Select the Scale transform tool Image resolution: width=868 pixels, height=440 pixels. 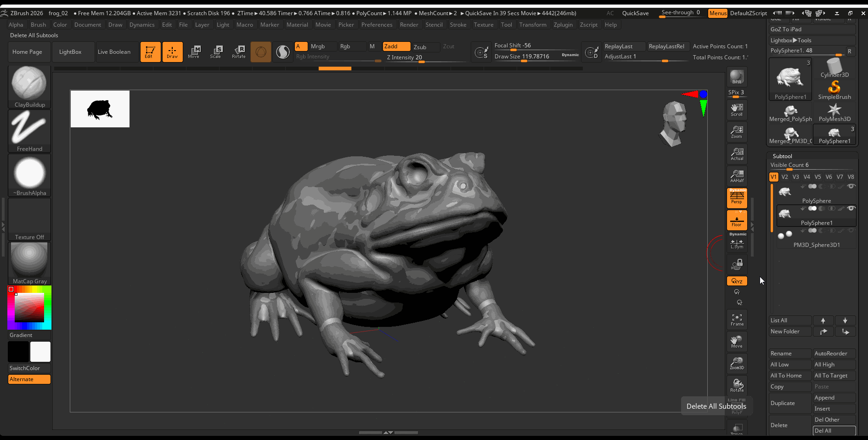click(216, 51)
